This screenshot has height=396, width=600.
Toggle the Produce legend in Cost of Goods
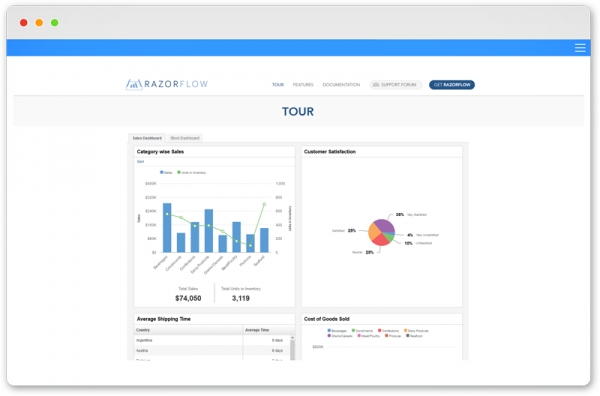[x=393, y=336]
